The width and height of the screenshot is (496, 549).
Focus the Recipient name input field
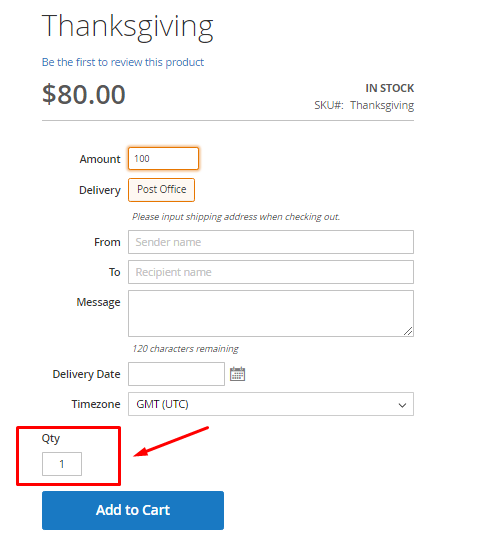tap(271, 272)
